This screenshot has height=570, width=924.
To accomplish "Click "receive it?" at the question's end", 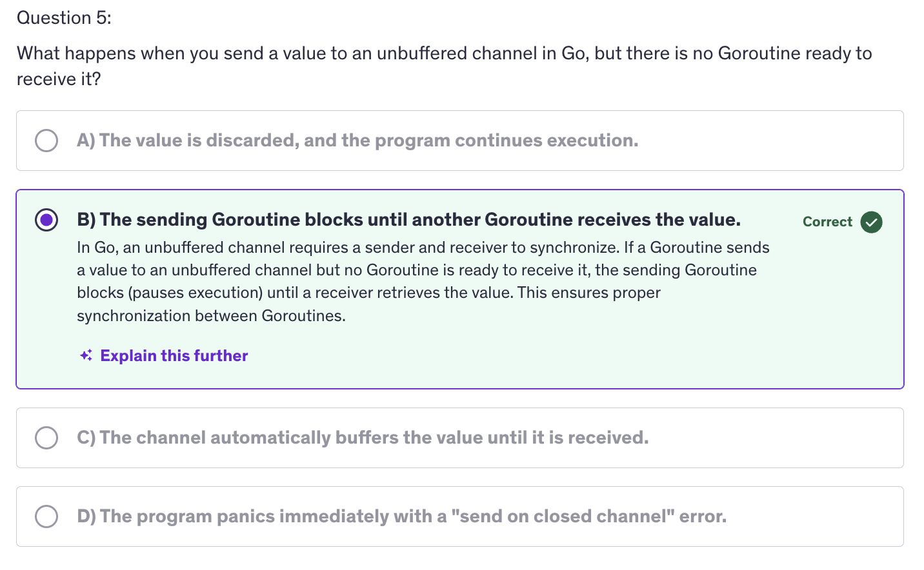I will pos(59,79).
